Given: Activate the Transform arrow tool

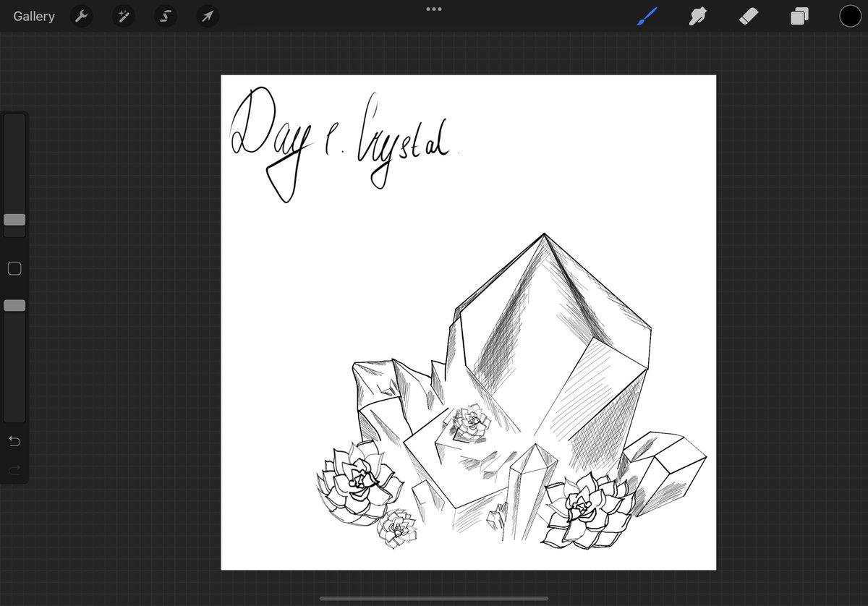Looking at the screenshot, I should (x=208, y=16).
